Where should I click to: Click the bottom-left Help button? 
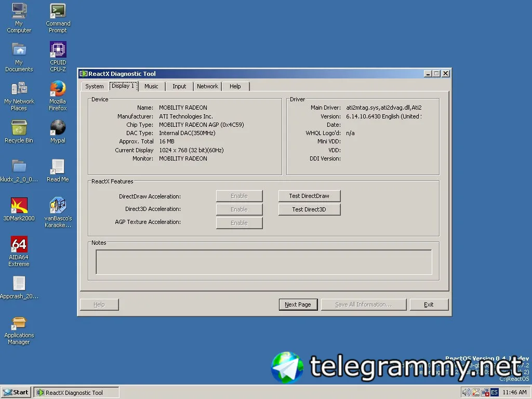[99, 304]
